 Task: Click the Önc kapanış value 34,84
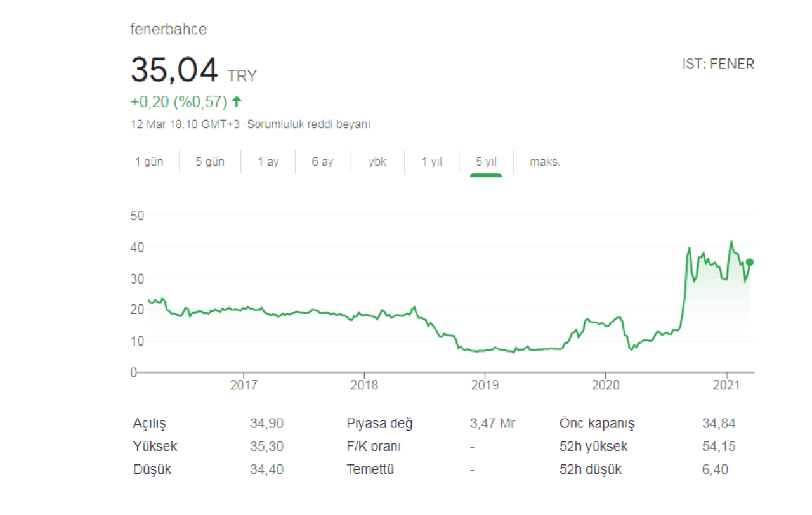coord(719,424)
